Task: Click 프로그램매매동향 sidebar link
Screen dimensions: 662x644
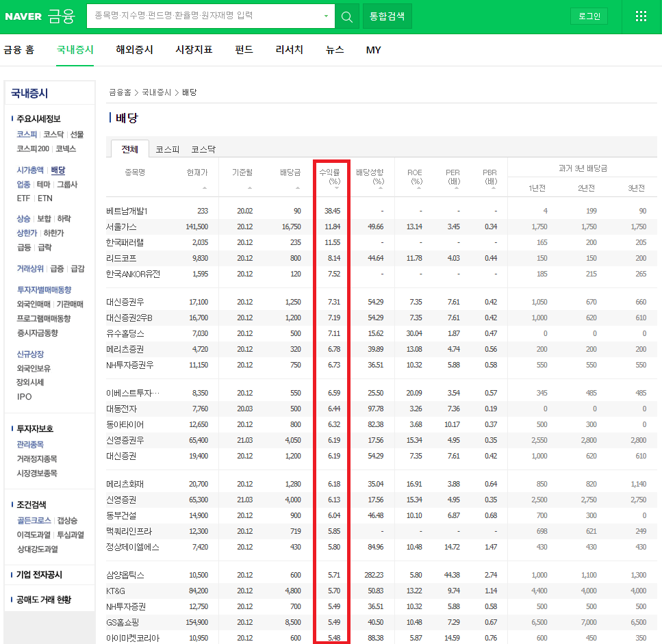Action: point(44,319)
